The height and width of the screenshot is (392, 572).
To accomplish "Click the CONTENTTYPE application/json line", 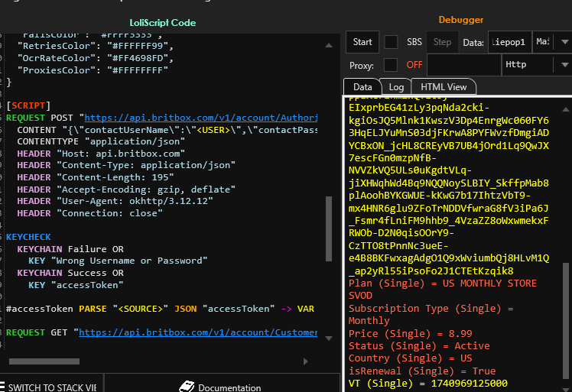I will tap(101, 141).
